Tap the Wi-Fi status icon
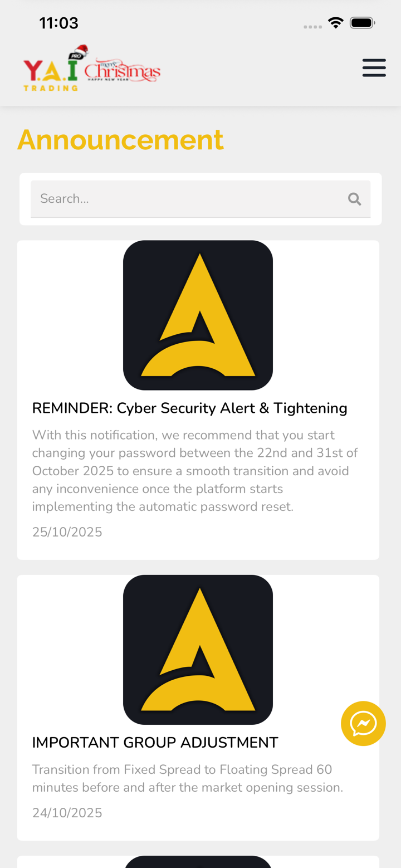 pos(335,23)
